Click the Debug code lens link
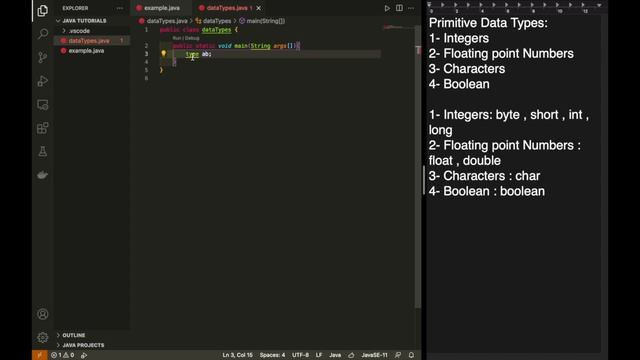The height and width of the screenshot is (360, 640). pyautogui.click(x=192, y=38)
